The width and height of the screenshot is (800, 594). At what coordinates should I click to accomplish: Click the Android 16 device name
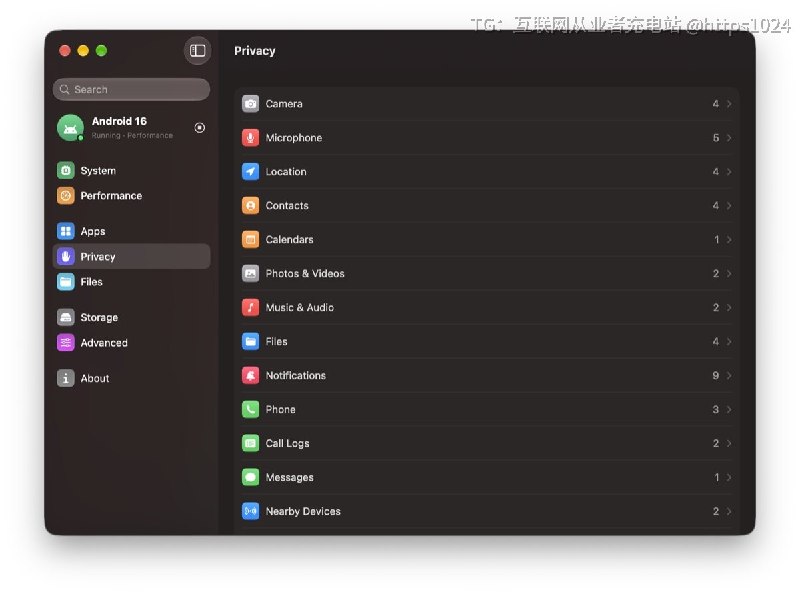(119, 121)
